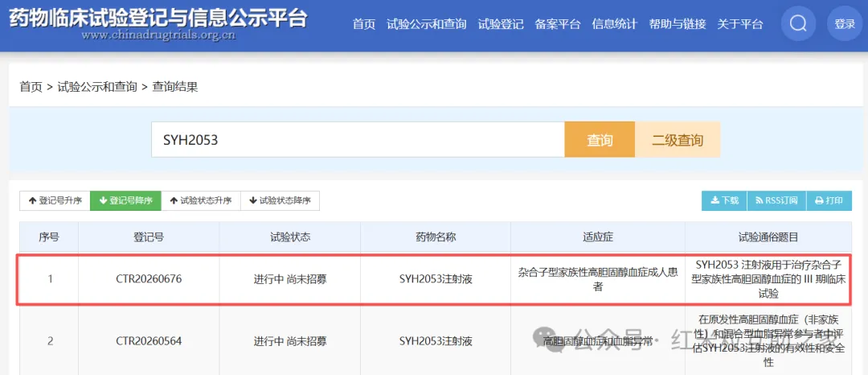Focus the search field containing SYH2053
Screen dimensions: 868x375
[358, 139]
